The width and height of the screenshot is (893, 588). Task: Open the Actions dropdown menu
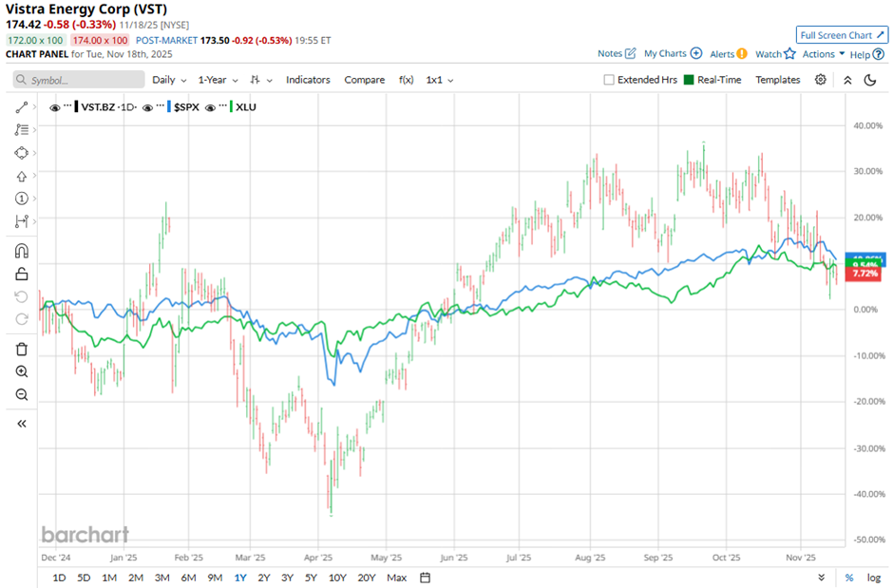[824, 53]
